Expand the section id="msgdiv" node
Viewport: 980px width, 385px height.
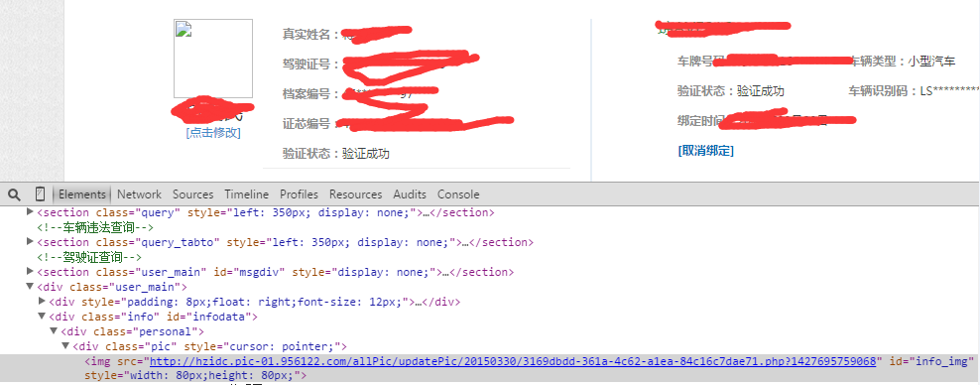(30, 271)
